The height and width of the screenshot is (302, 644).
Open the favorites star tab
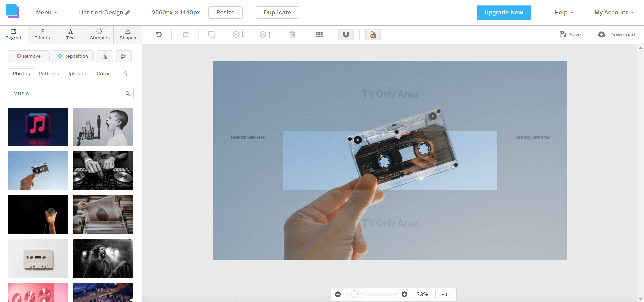tap(125, 73)
